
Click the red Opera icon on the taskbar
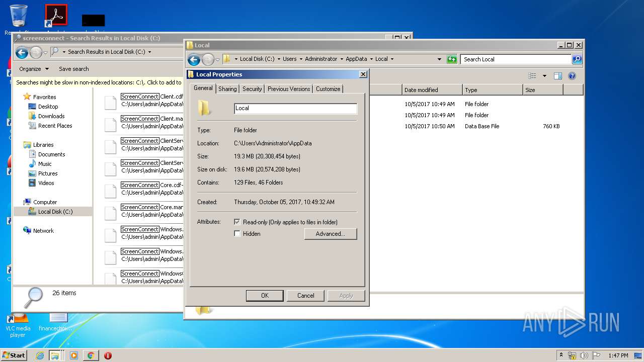coord(108,355)
